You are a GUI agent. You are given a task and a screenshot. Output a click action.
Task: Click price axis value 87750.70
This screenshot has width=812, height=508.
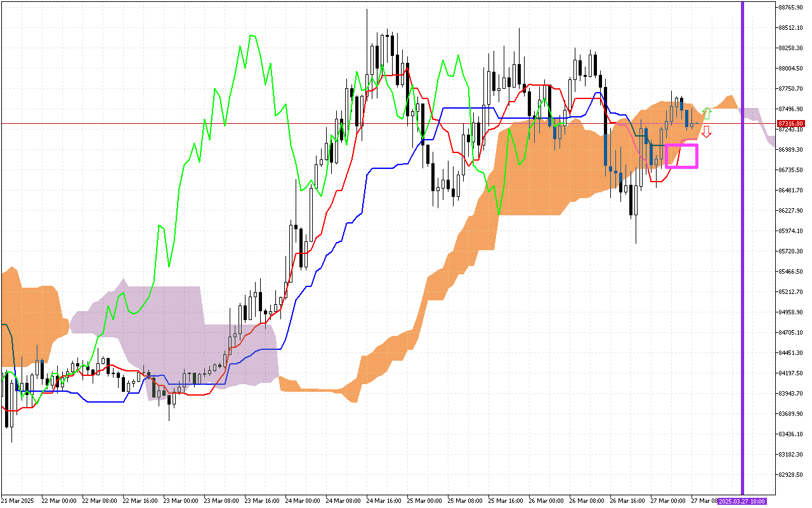pos(790,89)
